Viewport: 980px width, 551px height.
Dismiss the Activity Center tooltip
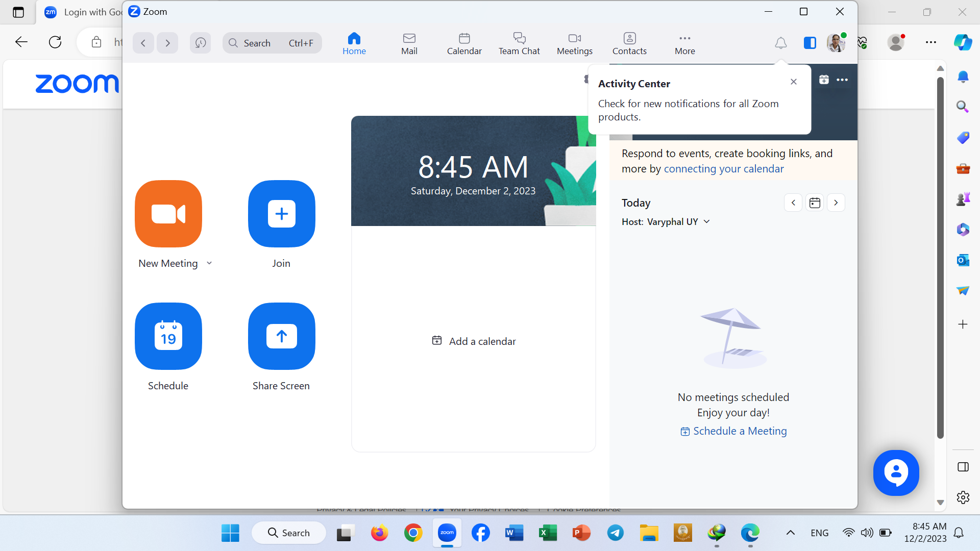[x=794, y=82]
